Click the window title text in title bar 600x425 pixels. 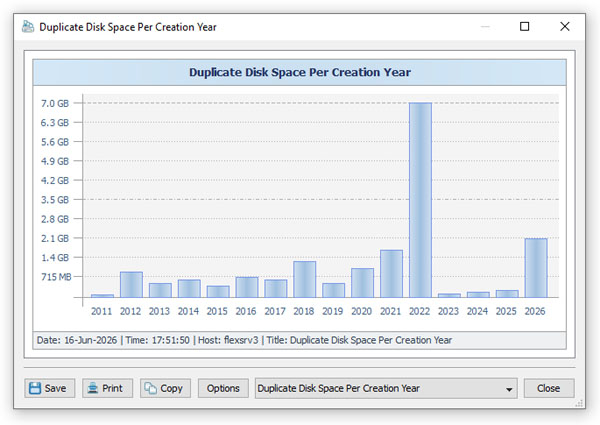[x=128, y=27]
